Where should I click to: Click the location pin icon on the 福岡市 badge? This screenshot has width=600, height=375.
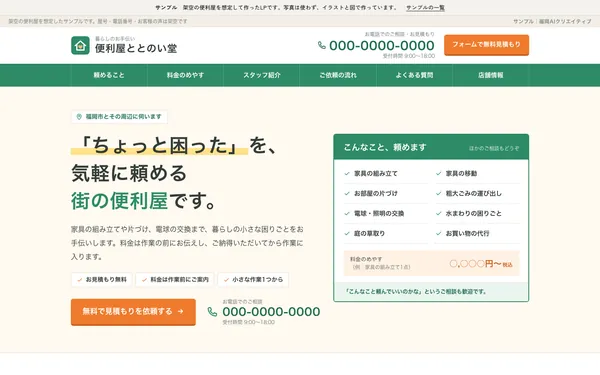pos(79,117)
